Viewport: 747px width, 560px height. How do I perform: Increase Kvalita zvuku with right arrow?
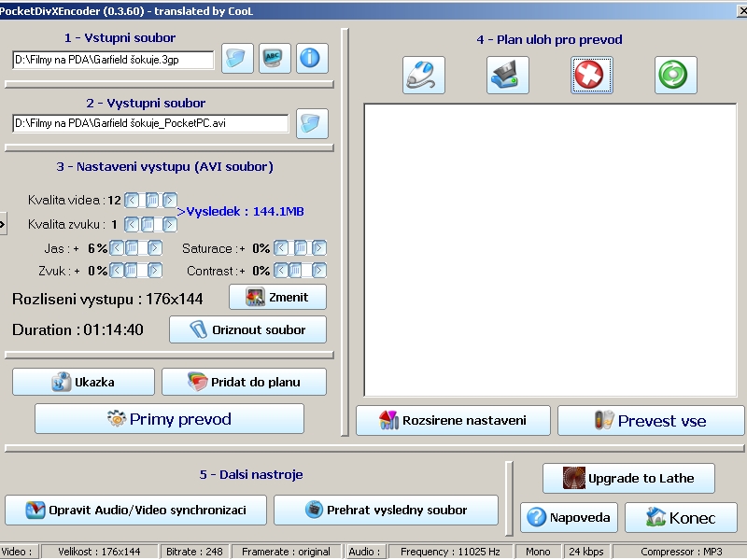[x=170, y=224]
